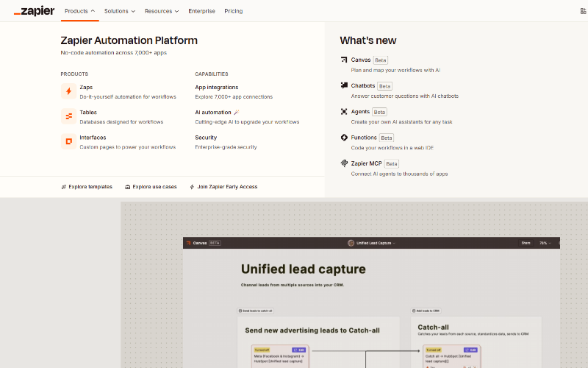This screenshot has width=588, height=368.
Task: Click the Canvas Beta badge in What's new
Action: [x=380, y=60]
